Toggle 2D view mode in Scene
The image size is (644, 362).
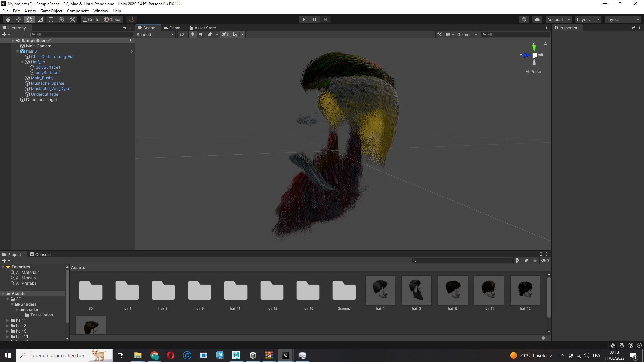(181, 34)
